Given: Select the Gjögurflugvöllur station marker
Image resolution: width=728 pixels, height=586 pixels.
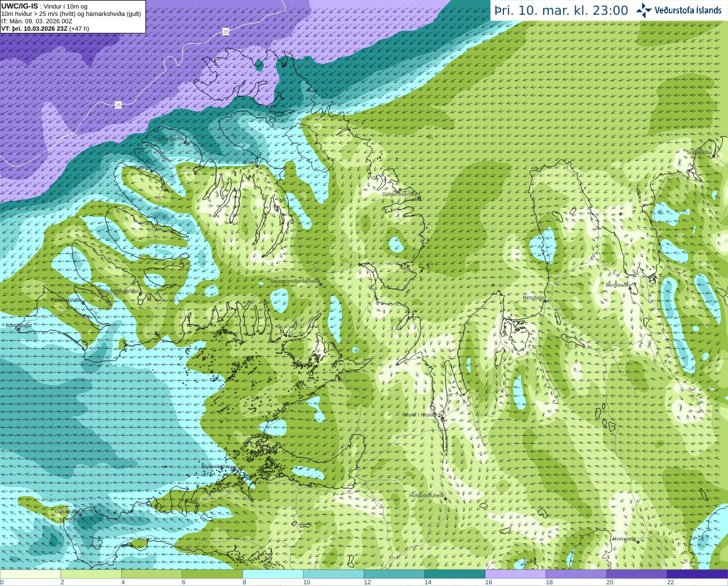Looking at the screenshot, I should [419, 197].
